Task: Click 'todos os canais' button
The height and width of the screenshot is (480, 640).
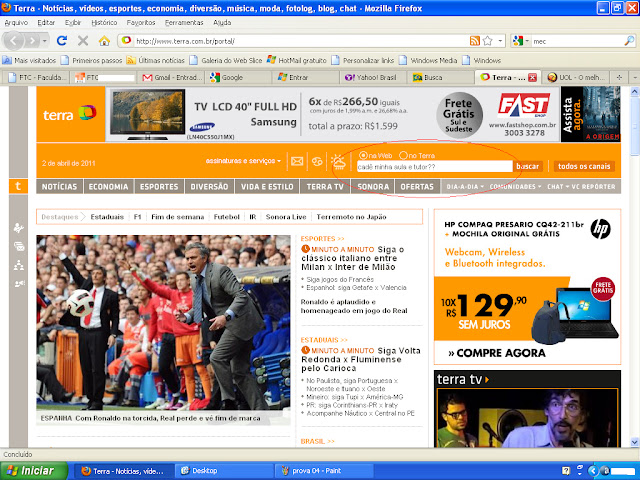Action: [584, 166]
